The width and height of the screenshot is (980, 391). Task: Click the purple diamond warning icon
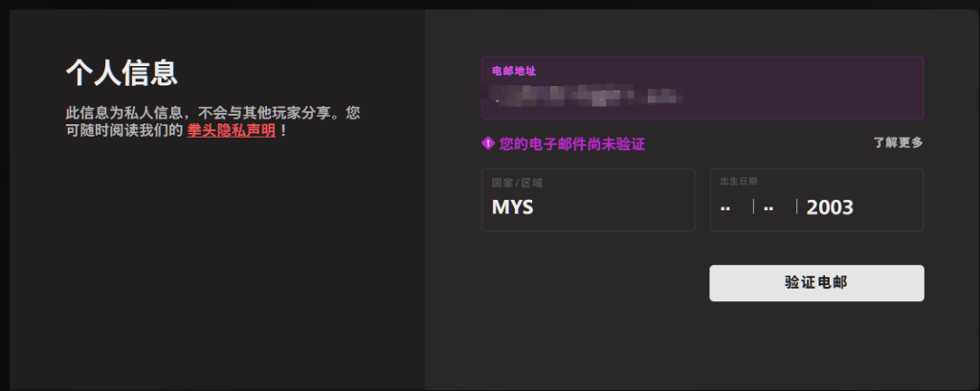pyautogui.click(x=488, y=143)
